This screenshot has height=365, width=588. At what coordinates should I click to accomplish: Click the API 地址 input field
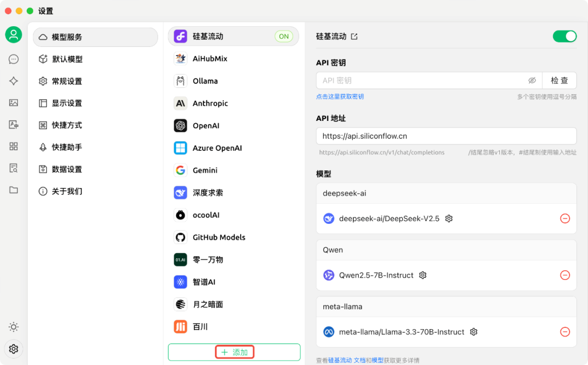(x=445, y=136)
